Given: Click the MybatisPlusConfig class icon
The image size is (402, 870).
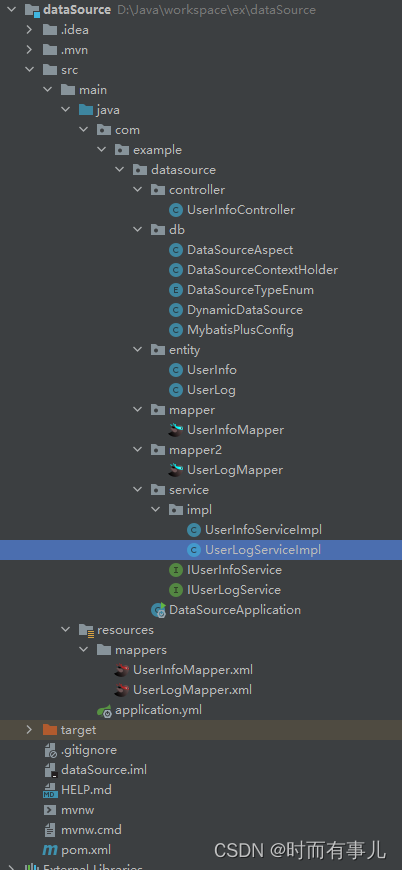Looking at the screenshot, I should click(176, 330).
